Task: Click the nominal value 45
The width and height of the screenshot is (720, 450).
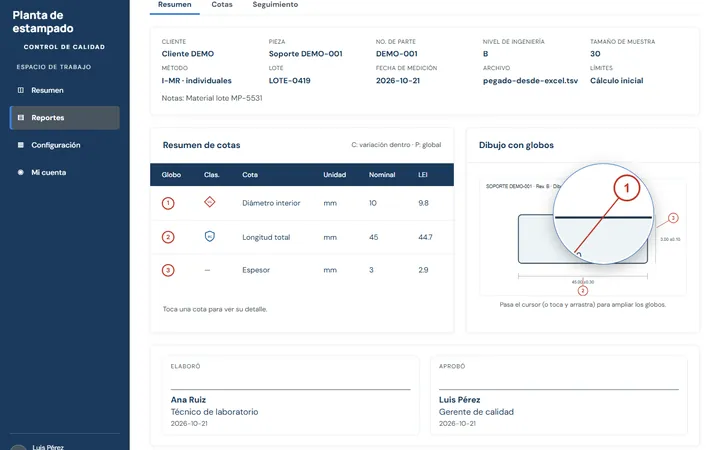Action: 373,237
